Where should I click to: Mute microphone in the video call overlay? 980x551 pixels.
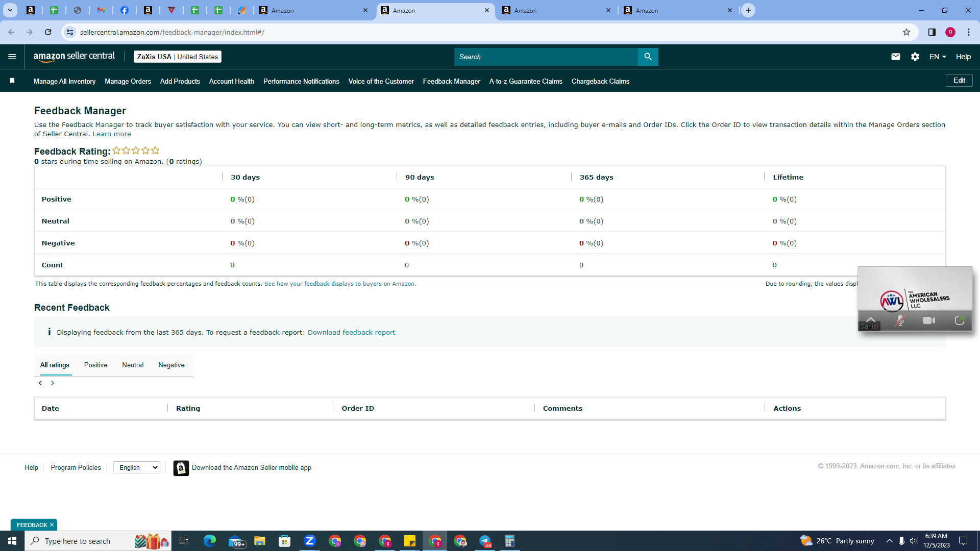(900, 320)
